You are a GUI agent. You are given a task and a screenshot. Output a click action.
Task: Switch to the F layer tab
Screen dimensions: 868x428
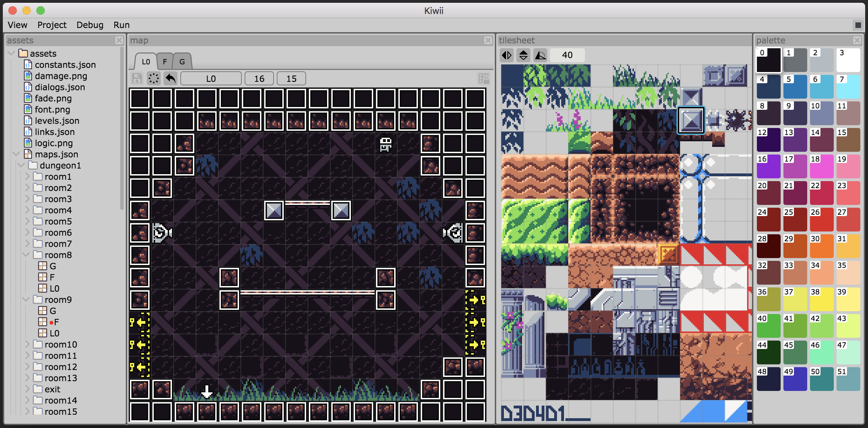(x=165, y=62)
